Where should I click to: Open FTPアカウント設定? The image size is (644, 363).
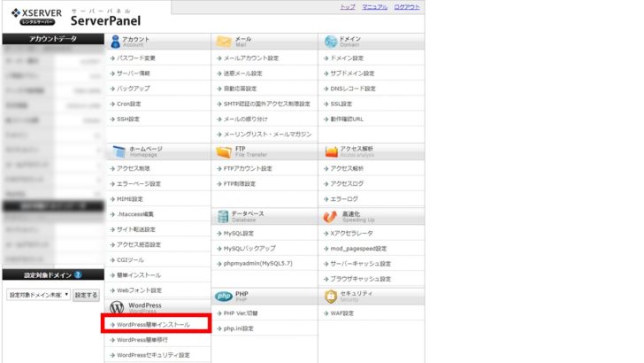[248, 168]
